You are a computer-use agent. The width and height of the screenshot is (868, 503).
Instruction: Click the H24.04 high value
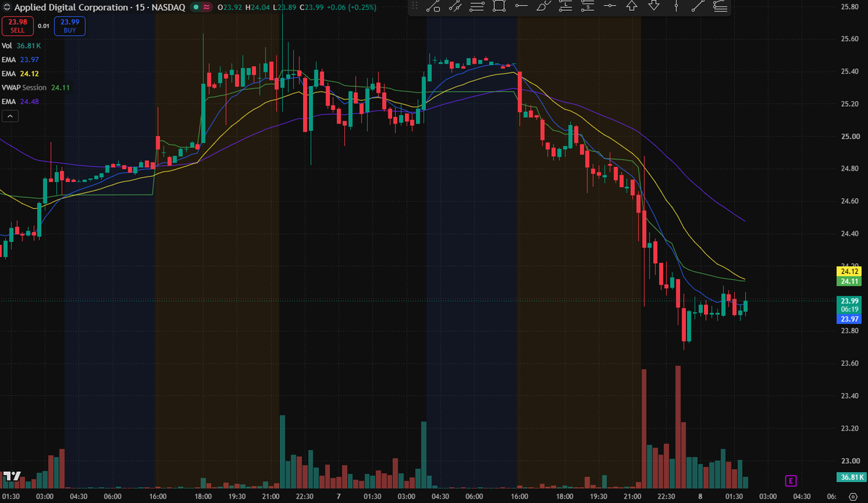pyautogui.click(x=258, y=7)
